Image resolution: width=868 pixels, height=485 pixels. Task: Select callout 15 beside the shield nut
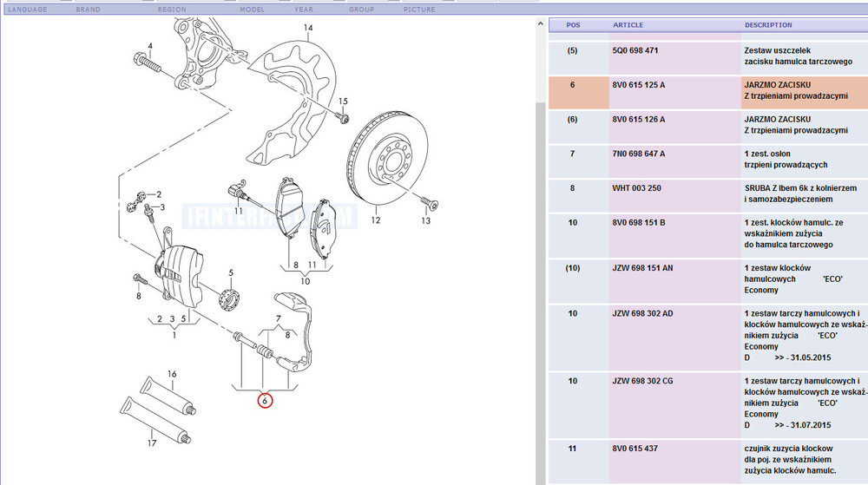[343, 102]
